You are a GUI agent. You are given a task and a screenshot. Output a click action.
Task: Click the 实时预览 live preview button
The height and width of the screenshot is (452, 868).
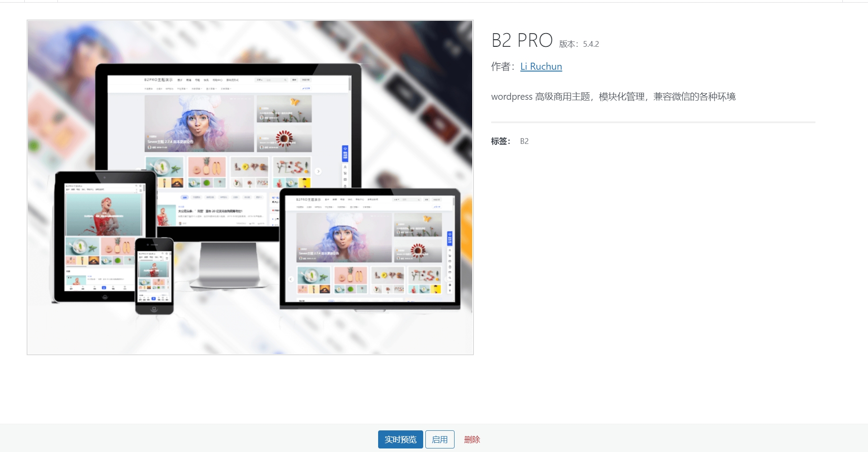pyautogui.click(x=400, y=439)
